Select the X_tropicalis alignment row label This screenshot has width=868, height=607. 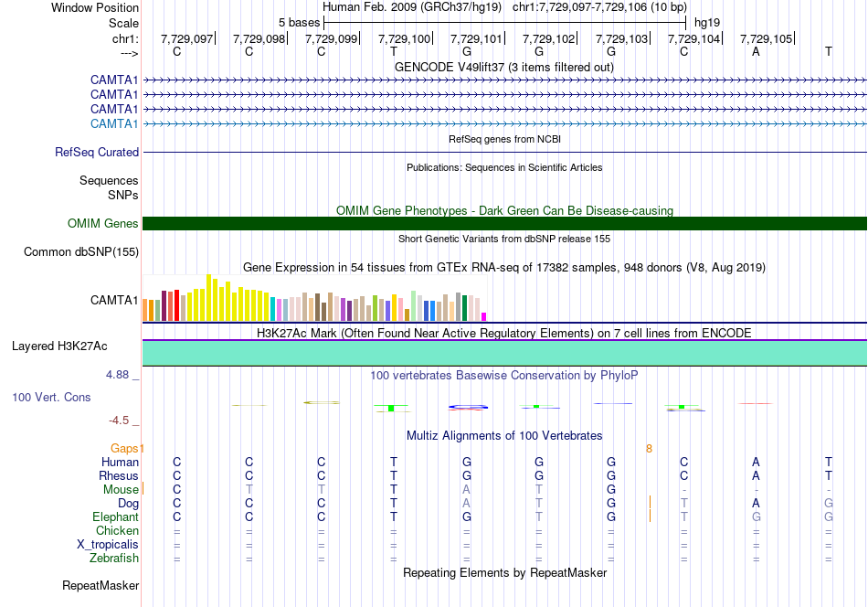click(x=108, y=545)
